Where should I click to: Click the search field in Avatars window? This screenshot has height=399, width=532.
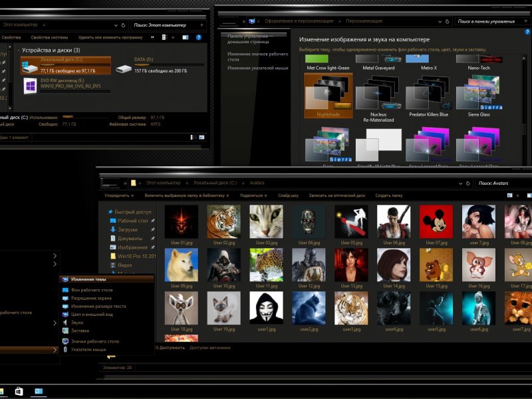tap(503, 184)
